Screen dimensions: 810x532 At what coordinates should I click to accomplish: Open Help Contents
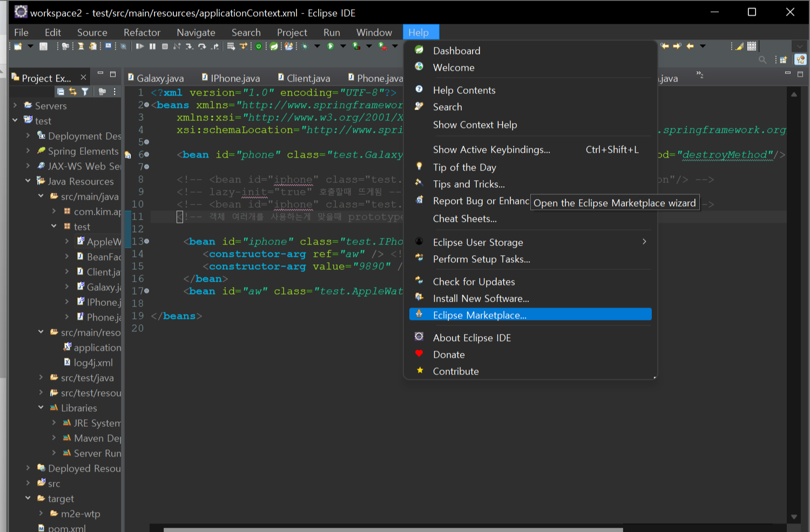pos(530,90)
